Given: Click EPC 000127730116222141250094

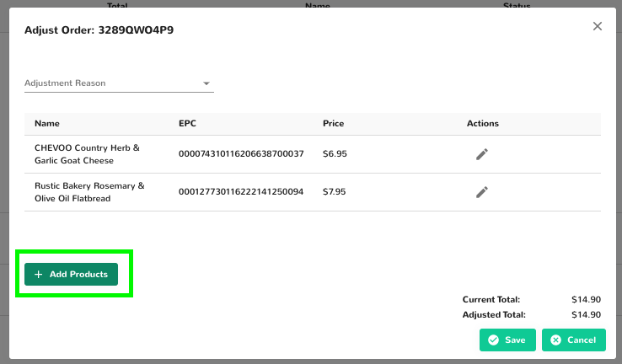Looking at the screenshot, I should (241, 192).
